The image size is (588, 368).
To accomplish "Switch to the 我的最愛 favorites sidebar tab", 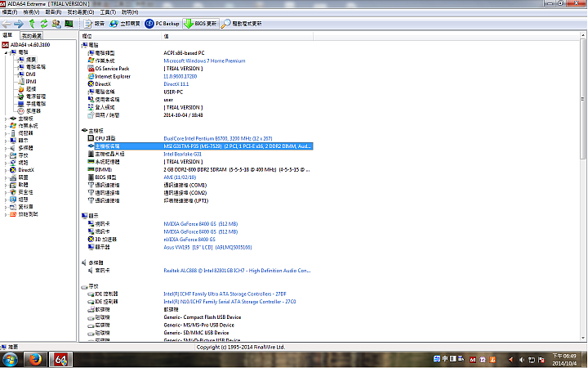I will tap(32, 36).
